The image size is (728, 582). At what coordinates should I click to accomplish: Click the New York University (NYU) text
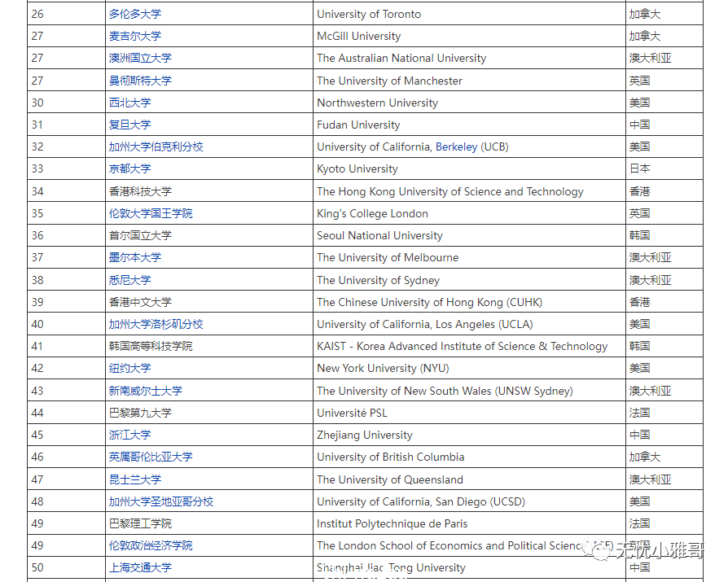click(x=383, y=368)
